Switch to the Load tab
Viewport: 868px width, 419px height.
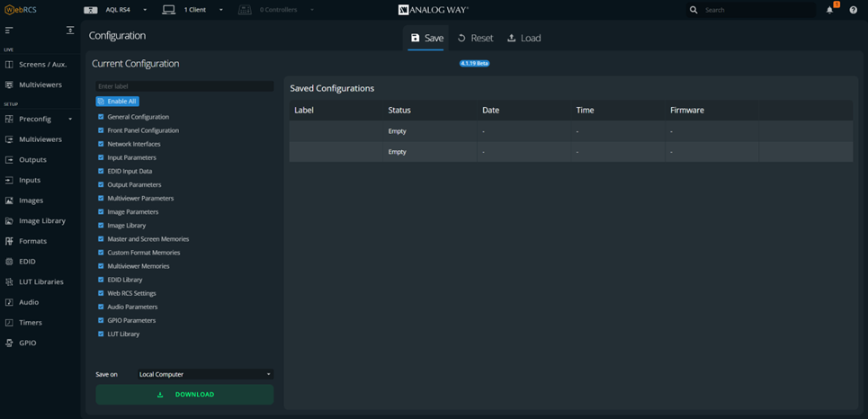pyautogui.click(x=523, y=38)
